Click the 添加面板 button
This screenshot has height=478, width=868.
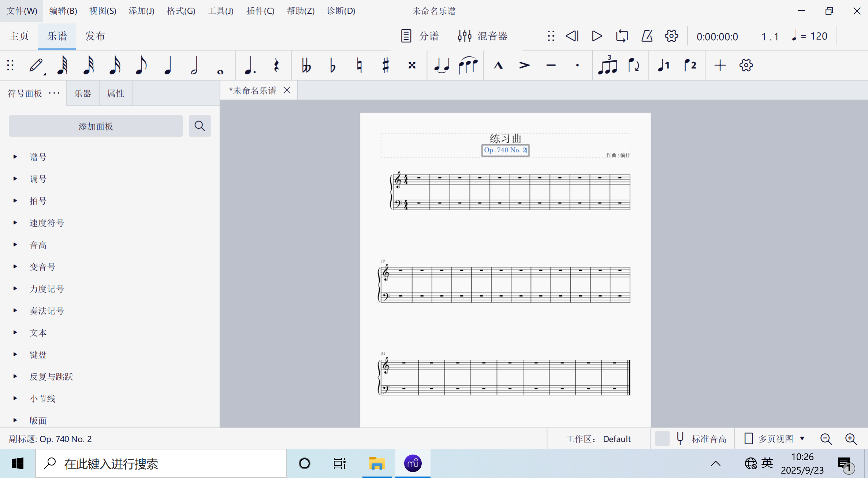pos(96,126)
